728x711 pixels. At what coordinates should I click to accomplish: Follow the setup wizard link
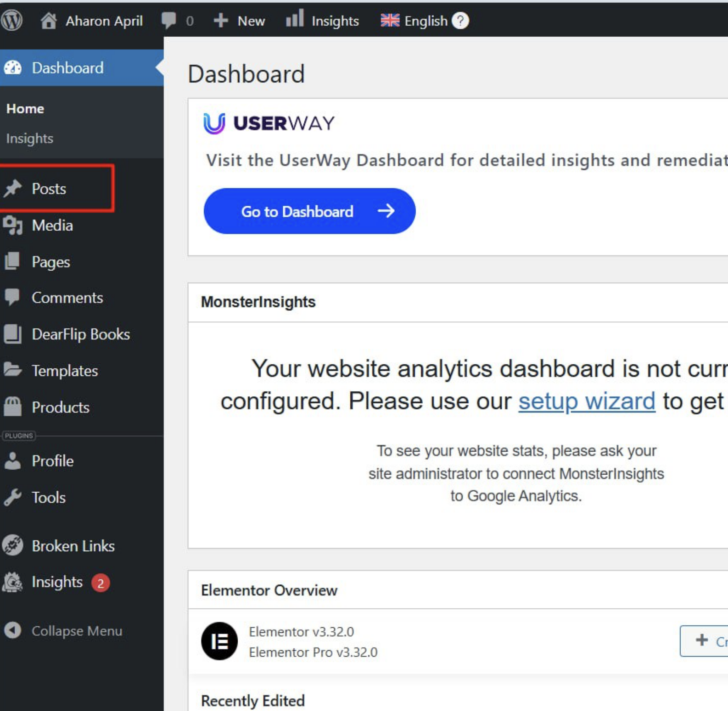point(587,401)
